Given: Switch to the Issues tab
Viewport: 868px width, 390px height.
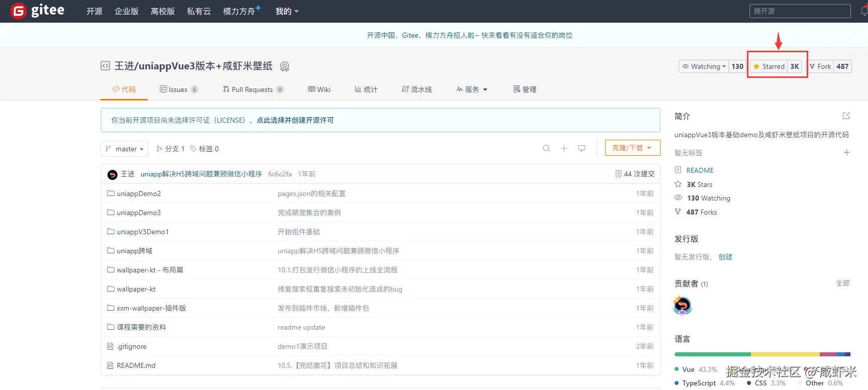Looking at the screenshot, I should [179, 89].
